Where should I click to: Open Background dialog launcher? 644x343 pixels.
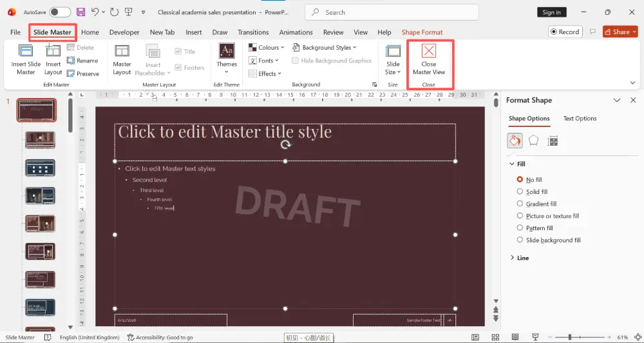374,84
